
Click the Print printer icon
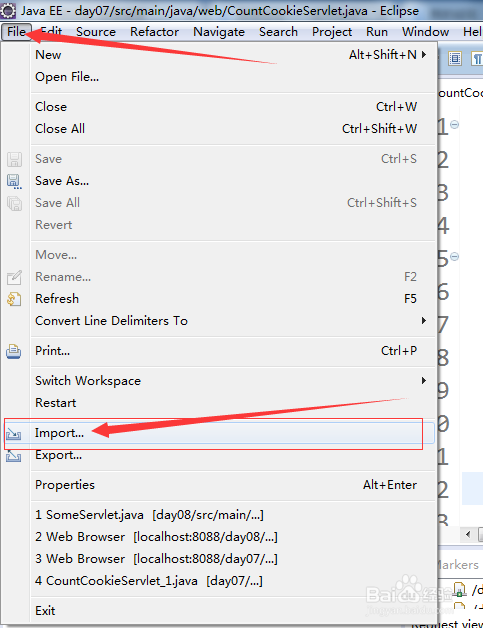pyautogui.click(x=14, y=351)
